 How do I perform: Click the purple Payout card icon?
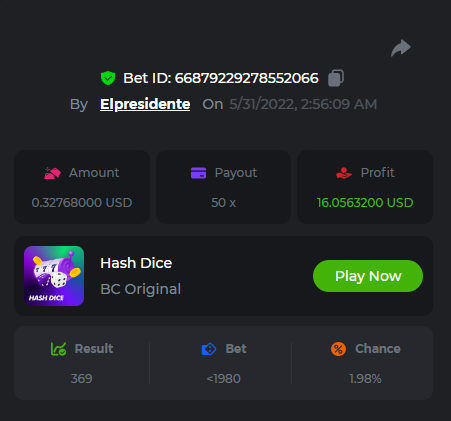198,173
